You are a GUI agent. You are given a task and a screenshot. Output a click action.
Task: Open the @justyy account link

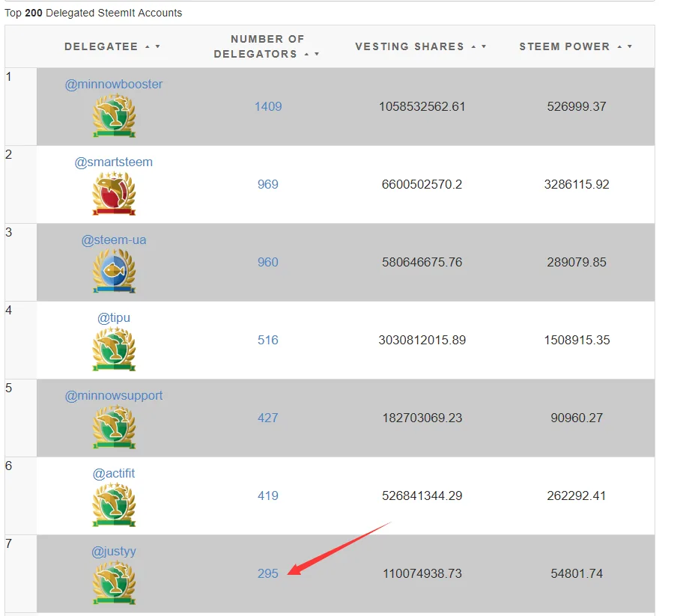[114, 551]
